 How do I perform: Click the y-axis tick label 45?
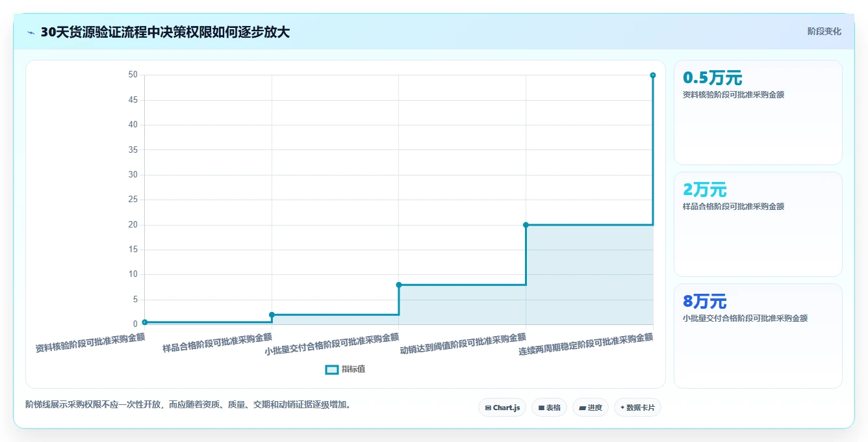[133, 100]
